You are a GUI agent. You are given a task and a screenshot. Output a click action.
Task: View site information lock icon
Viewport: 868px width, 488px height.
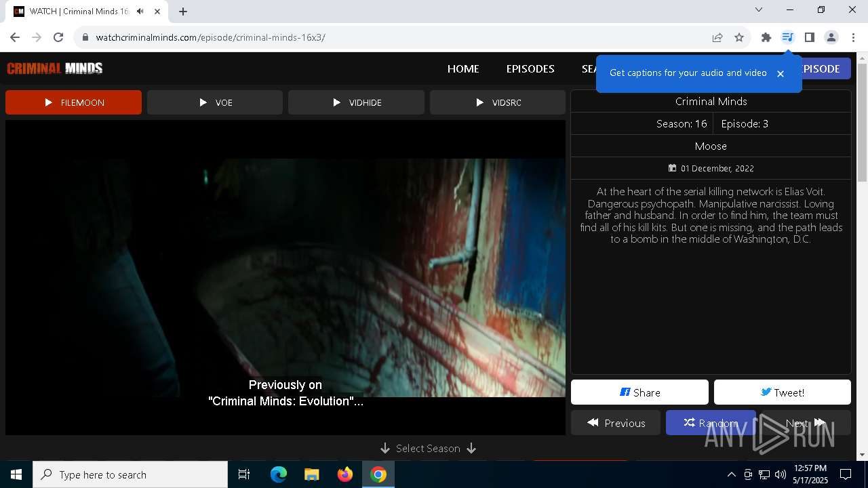(85, 37)
